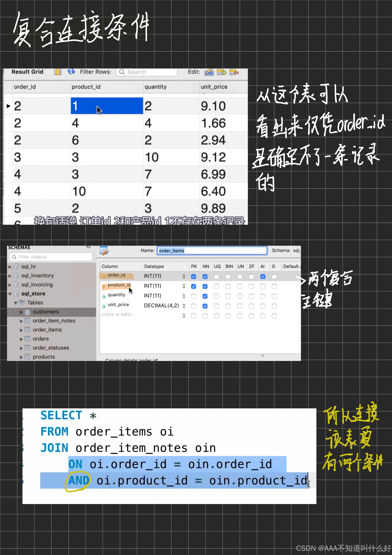The height and width of the screenshot is (555, 392).
Task: Click the refresh arrows icon in Result Grid
Action: (x=71, y=72)
